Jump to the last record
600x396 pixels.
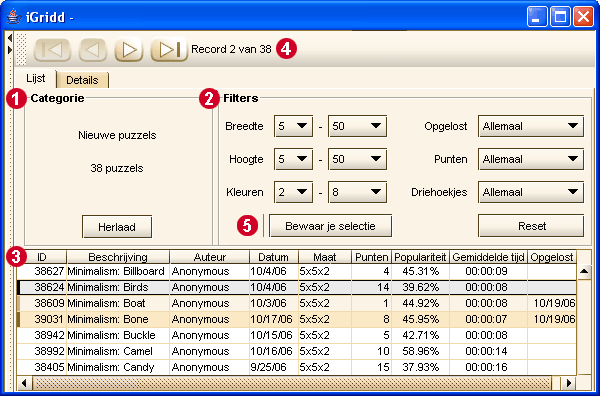169,50
